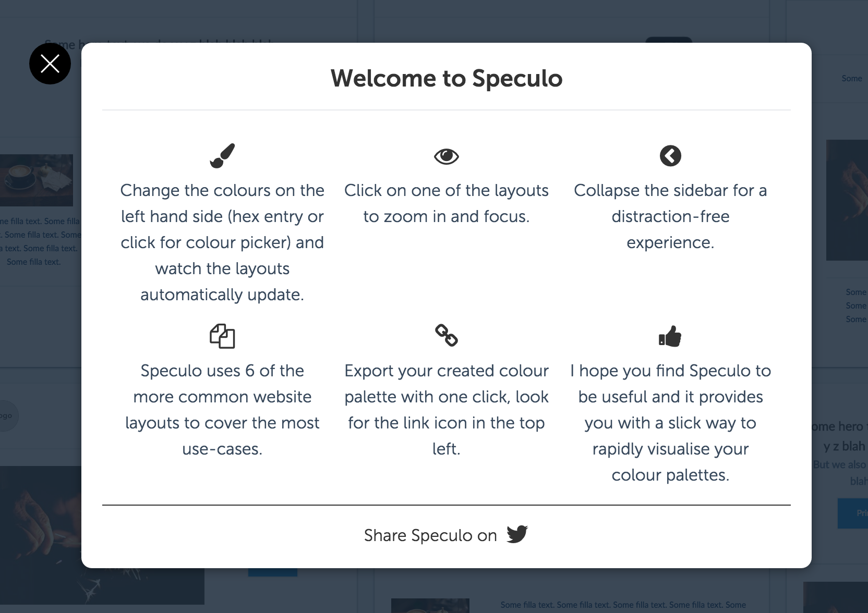Dismiss the Welcome dialog with the X button
Viewport: 868px width, 613px height.
coord(50,63)
